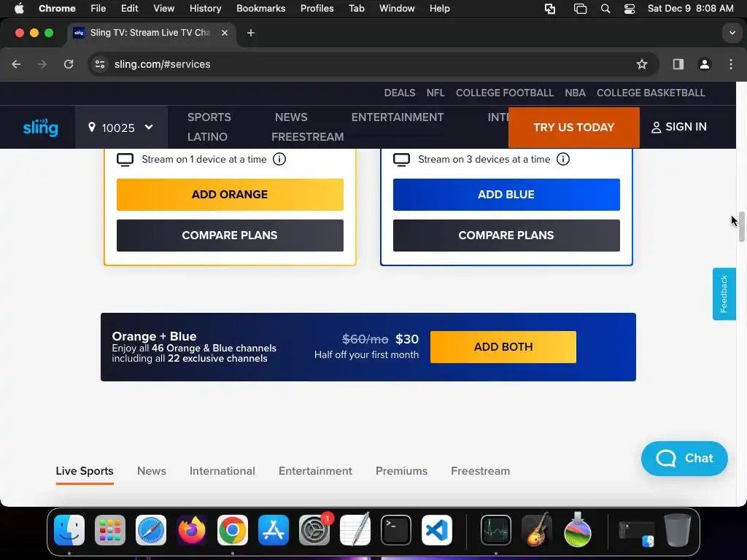Switch to the International tab
Image resolution: width=747 pixels, height=560 pixels.
pos(222,471)
